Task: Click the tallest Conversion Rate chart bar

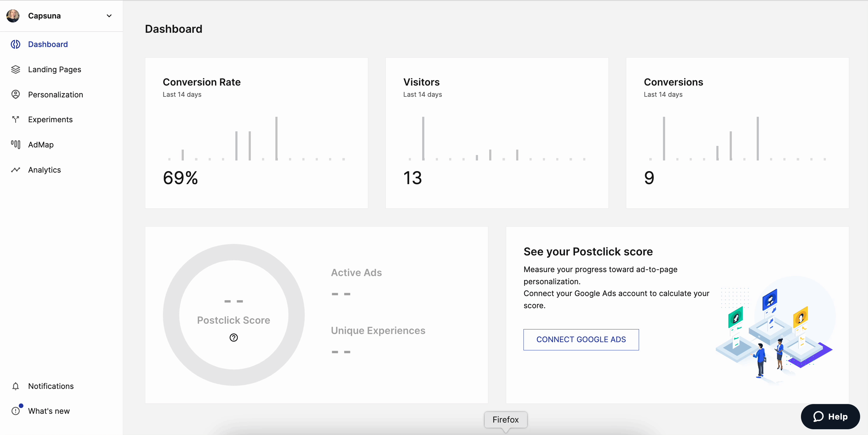Action: (x=276, y=138)
